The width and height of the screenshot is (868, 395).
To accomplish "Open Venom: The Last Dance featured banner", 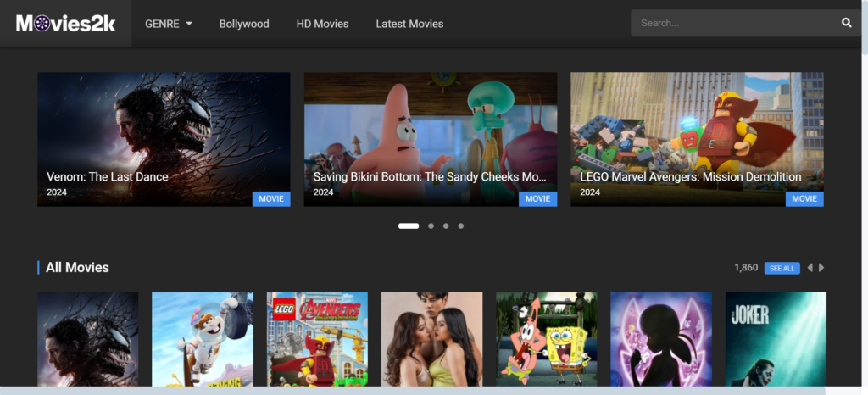I will click(164, 139).
